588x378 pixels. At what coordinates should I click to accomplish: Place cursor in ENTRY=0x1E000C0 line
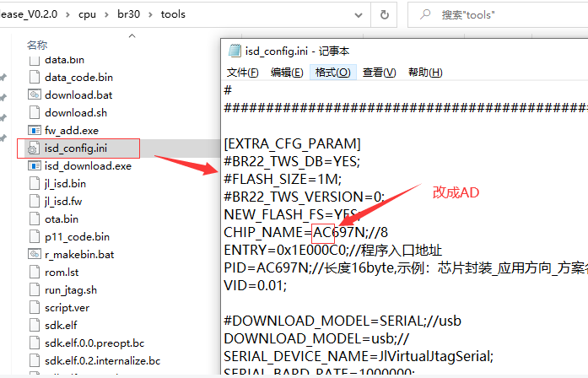point(333,250)
